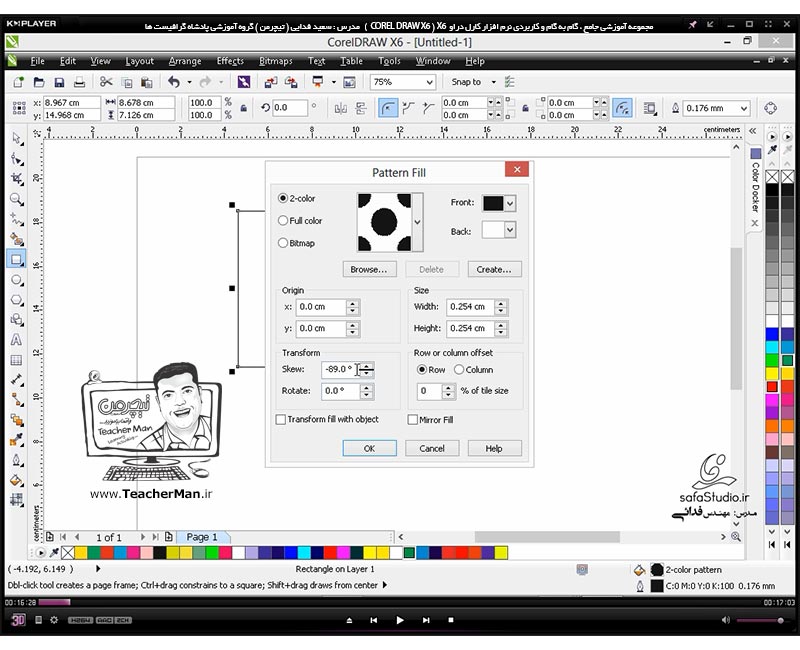Click OK in Pattern Fill dialog
This screenshot has height=650, width=800.
pyautogui.click(x=369, y=448)
